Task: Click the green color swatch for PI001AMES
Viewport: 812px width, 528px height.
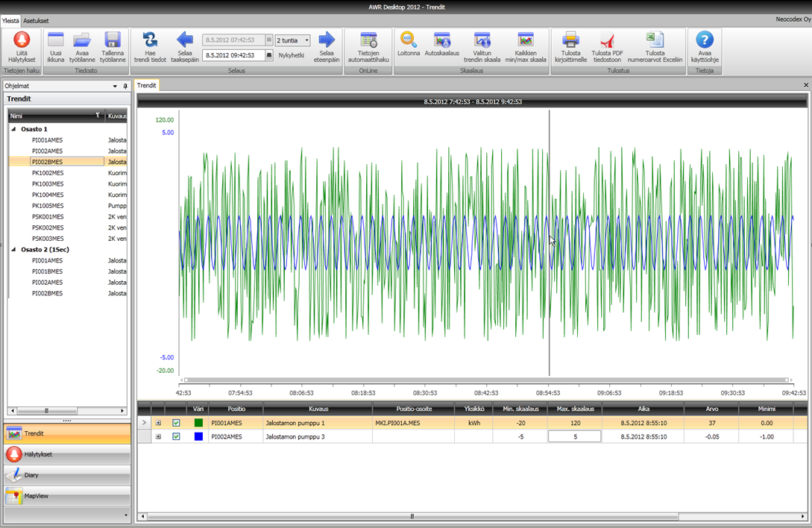Action: (198, 423)
